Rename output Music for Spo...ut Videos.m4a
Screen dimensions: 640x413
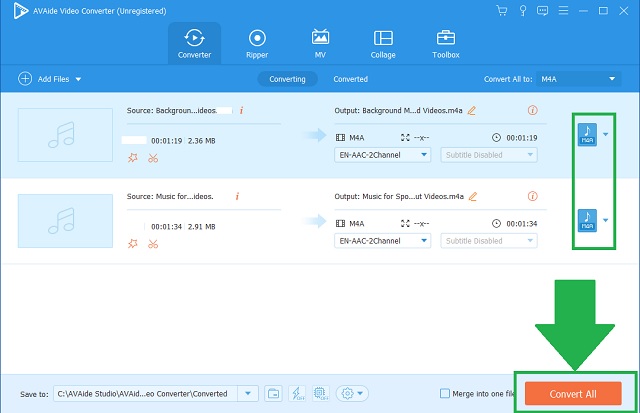pyautogui.click(x=473, y=197)
